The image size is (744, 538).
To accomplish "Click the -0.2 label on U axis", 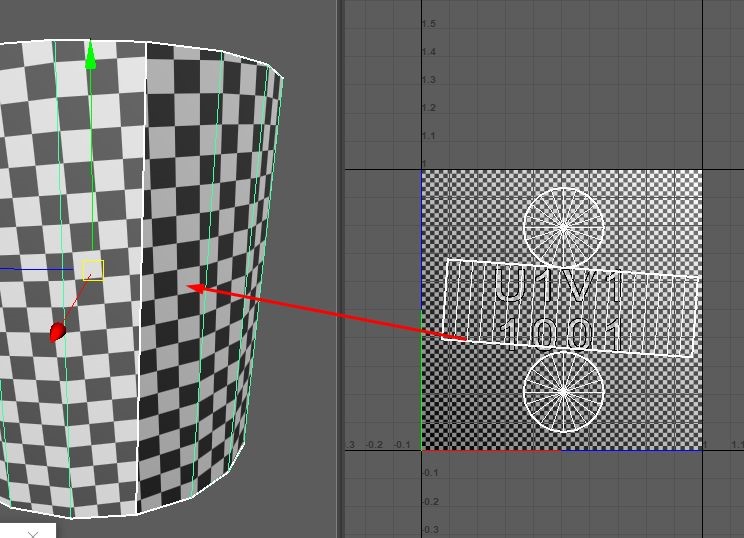I will [374, 445].
